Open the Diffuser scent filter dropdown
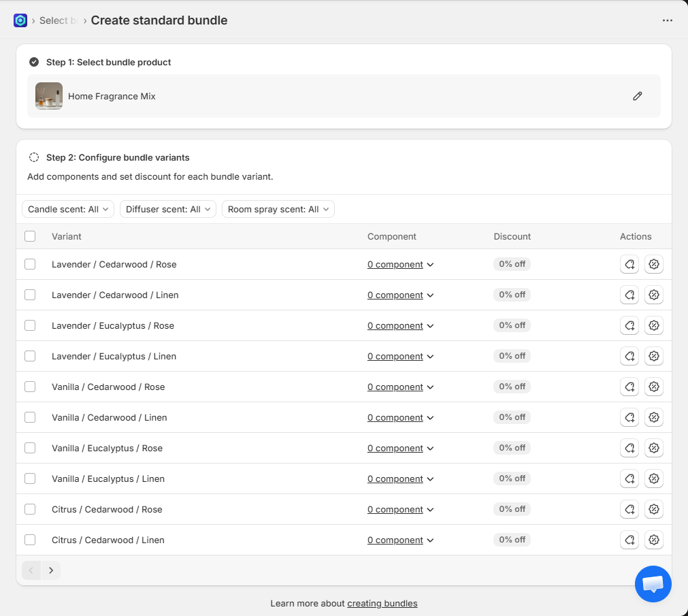Image resolution: width=688 pixels, height=616 pixels. coord(167,209)
